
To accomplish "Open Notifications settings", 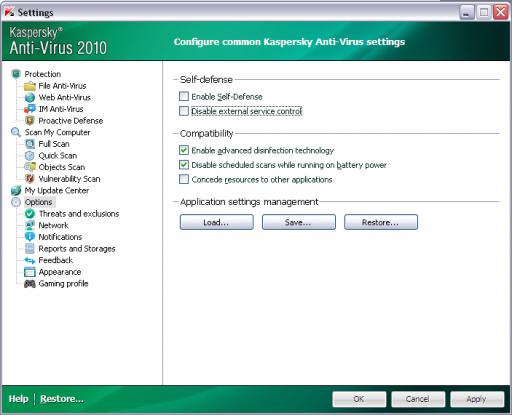I will (x=60, y=237).
